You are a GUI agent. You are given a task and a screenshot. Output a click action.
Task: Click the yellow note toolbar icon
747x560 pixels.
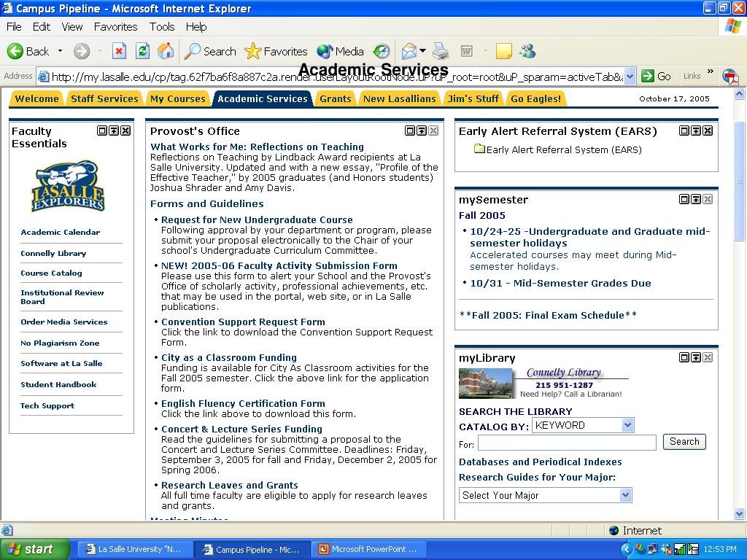(x=503, y=51)
